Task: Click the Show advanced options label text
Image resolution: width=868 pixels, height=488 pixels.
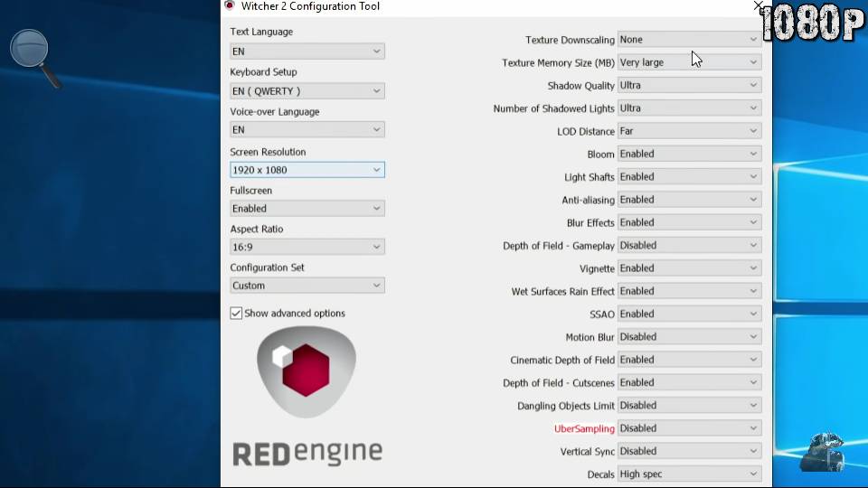Action: 295,314
